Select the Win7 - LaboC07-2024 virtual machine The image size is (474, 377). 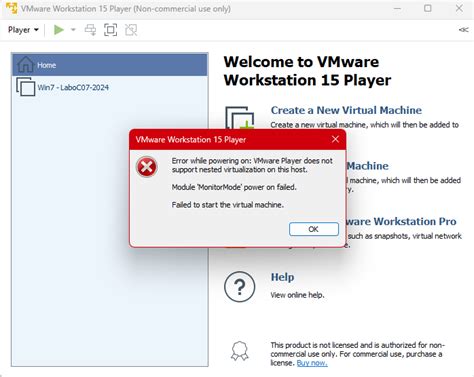click(110, 87)
